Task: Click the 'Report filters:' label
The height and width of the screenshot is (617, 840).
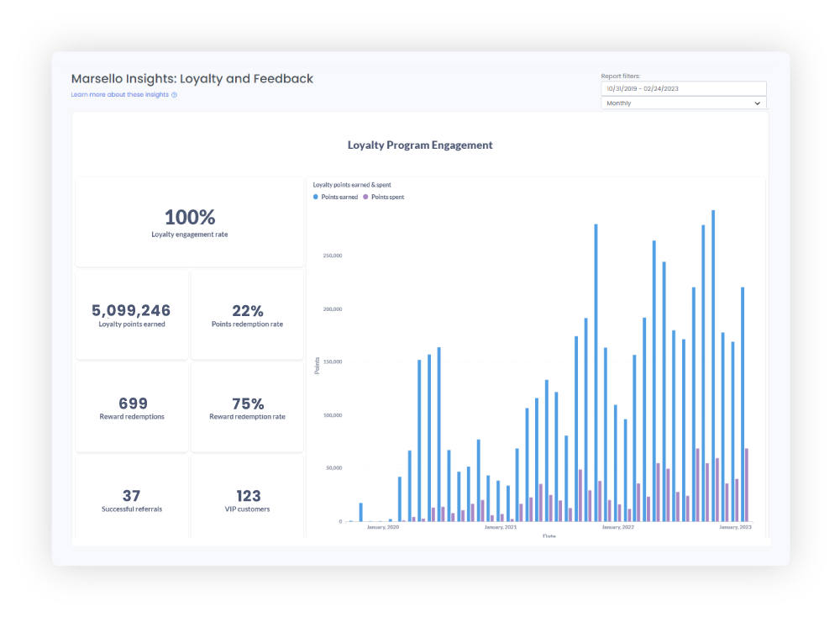Action: point(621,76)
